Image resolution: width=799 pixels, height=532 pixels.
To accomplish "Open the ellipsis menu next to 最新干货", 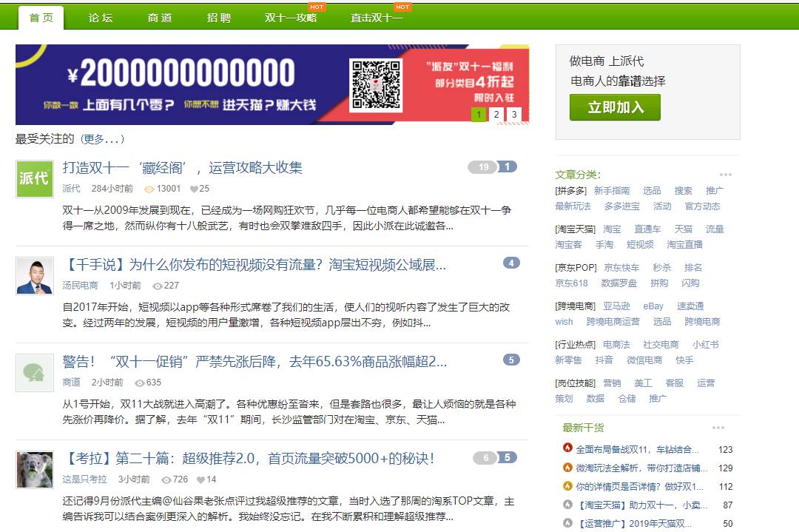I will 718,427.
